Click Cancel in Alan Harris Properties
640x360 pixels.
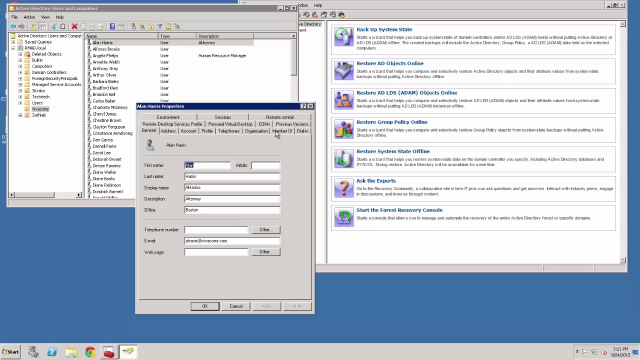236,306
